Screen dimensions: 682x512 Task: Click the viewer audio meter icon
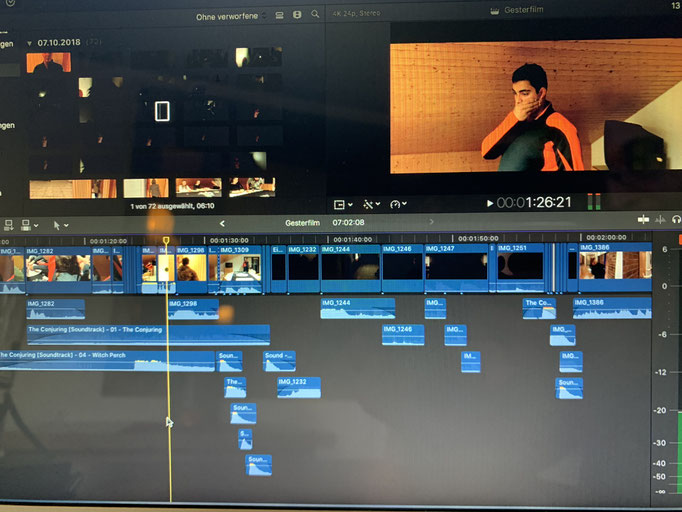point(594,202)
